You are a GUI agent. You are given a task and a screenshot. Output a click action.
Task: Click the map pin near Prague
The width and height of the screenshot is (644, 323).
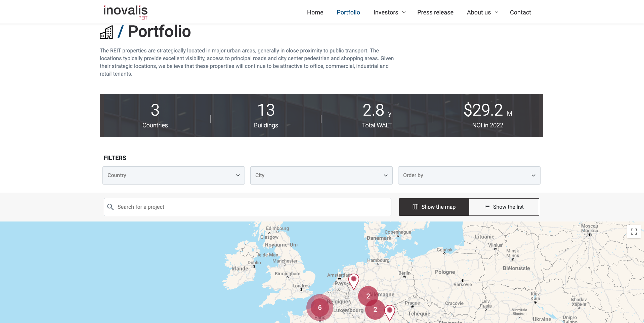coord(389,312)
